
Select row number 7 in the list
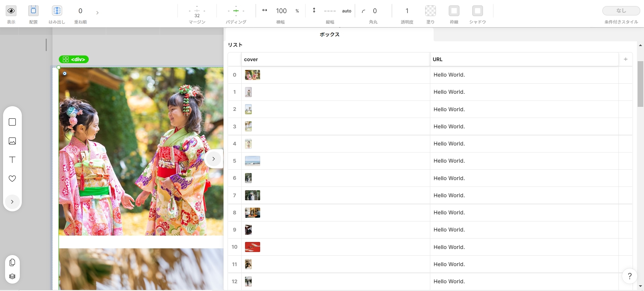[235, 195]
